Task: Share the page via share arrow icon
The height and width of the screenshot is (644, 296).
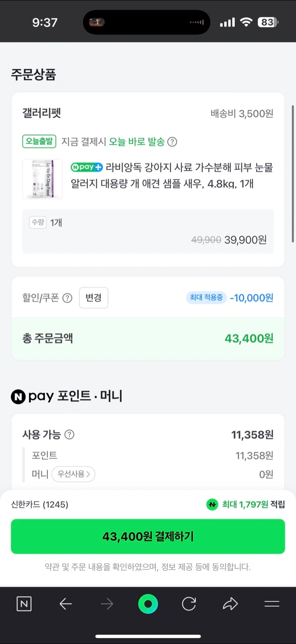Action: pyautogui.click(x=230, y=604)
